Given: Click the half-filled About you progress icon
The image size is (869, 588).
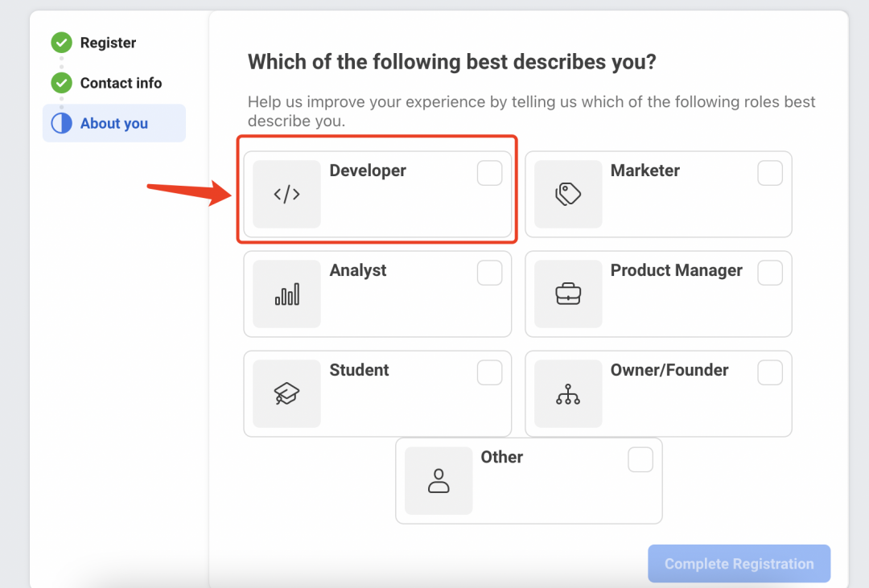Looking at the screenshot, I should coord(61,123).
